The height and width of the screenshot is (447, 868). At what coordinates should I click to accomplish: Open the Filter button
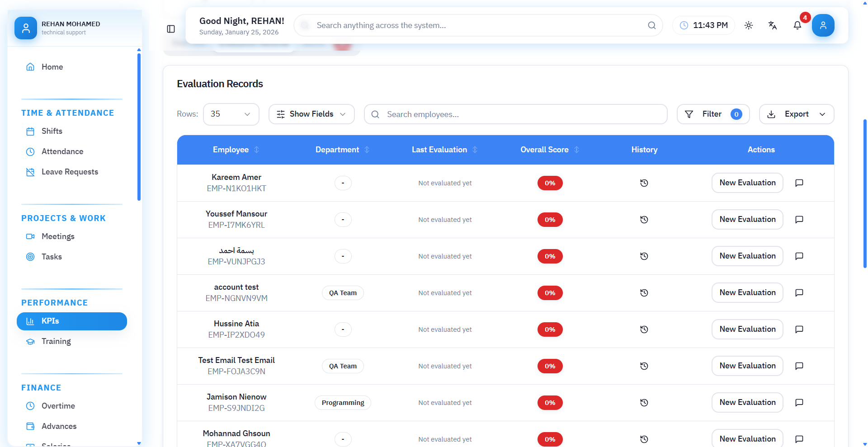pyautogui.click(x=712, y=114)
